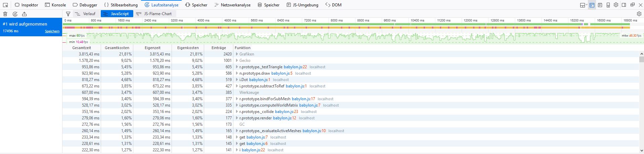Switch to the DOM tab
The image size is (644, 154).
tap(333, 5)
